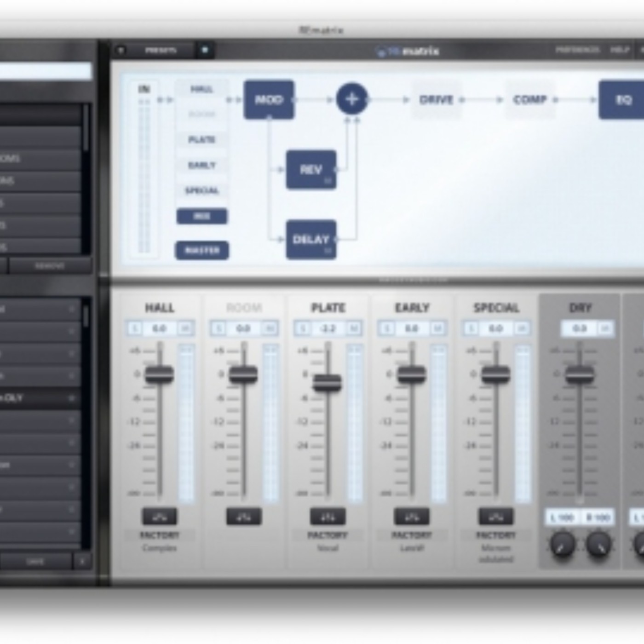
Task: Select SPECIAL in the signal flow list
Action: [x=202, y=190]
